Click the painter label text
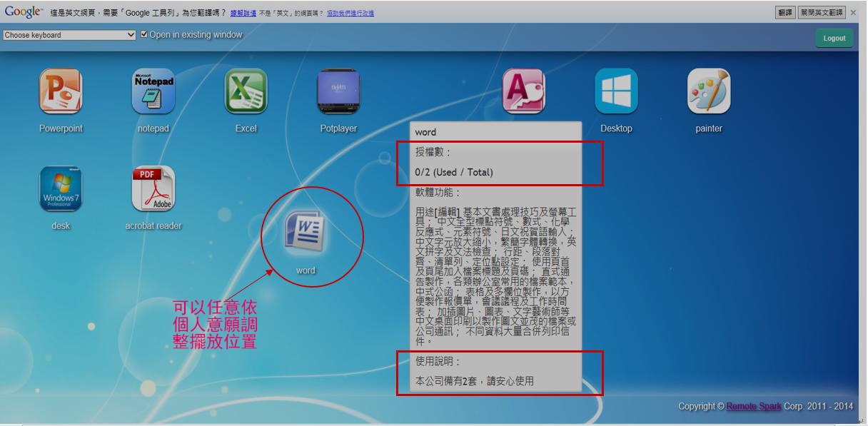Viewport: 868px width, 426px height. click(x=709, y=128)
